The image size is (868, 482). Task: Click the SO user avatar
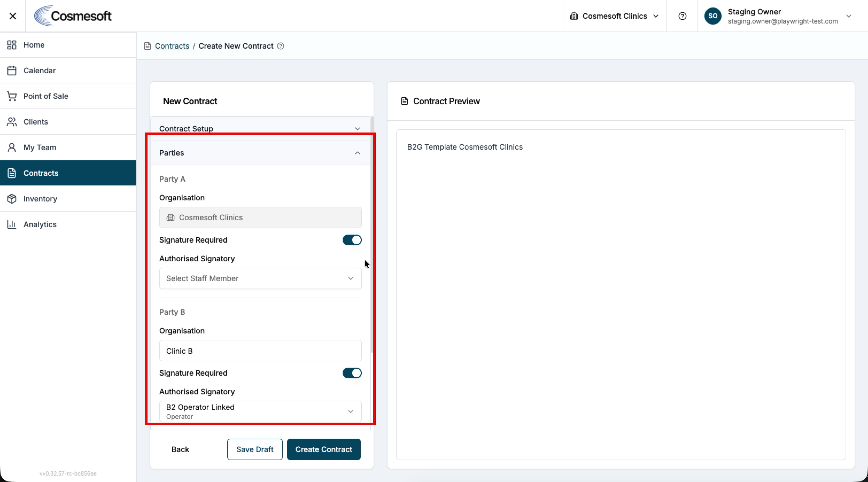pos(713,16)
